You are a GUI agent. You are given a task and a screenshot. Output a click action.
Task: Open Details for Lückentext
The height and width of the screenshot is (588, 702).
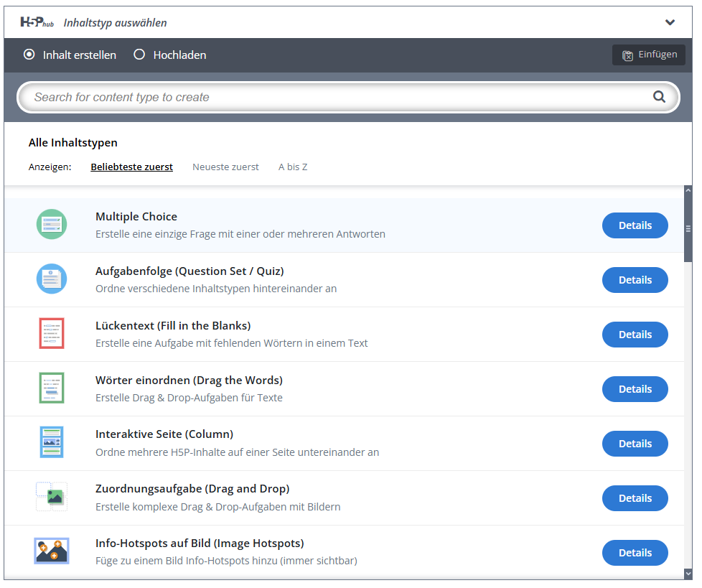[635, 335]
